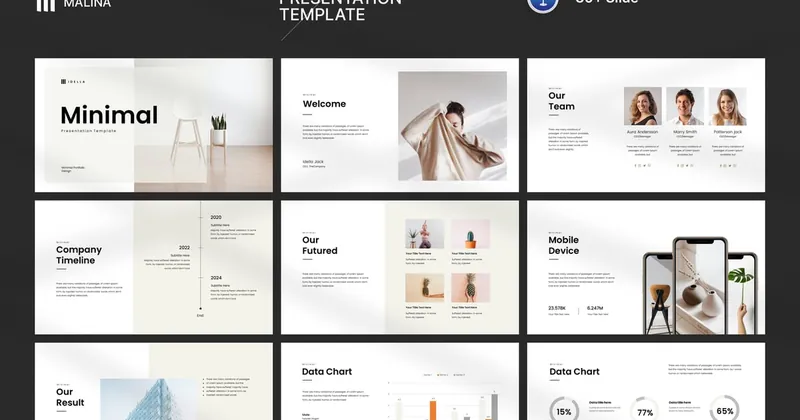The image size is (800, 420).
Task: Click the Our Futured heading
Action: pyautogui.click(x=319, y=245)
